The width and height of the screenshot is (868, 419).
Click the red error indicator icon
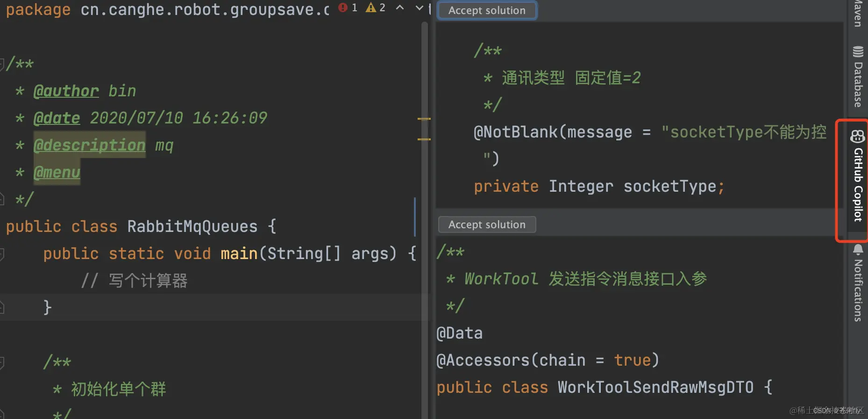point(343,7)
